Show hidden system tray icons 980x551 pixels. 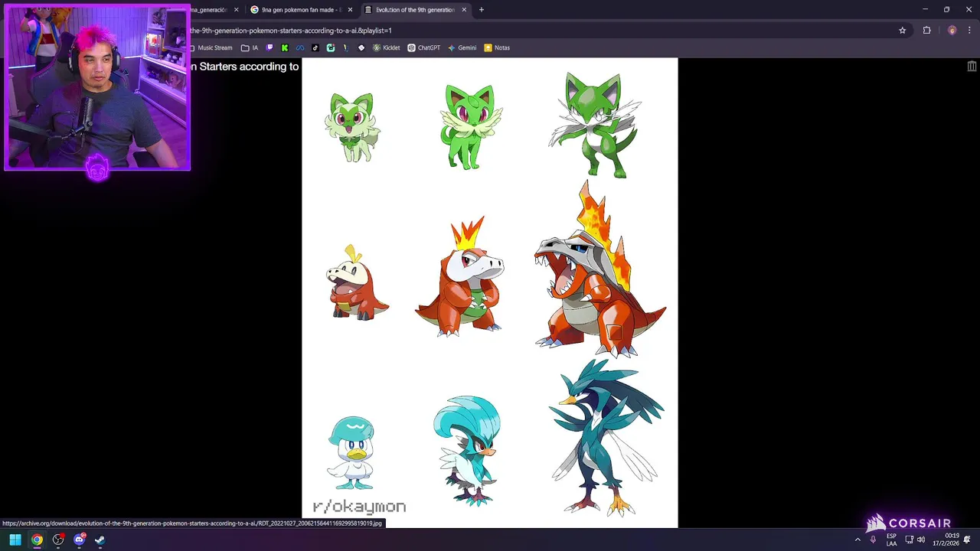tap(857, 540)
